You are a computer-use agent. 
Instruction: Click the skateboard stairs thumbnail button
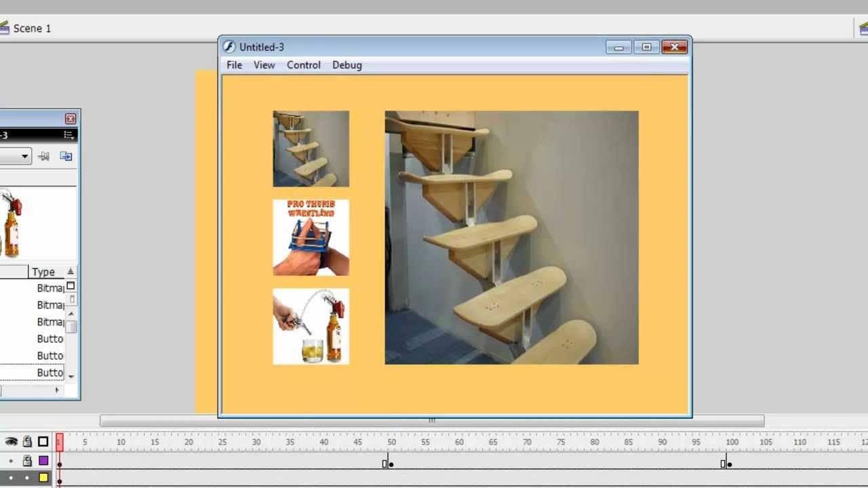311,149
